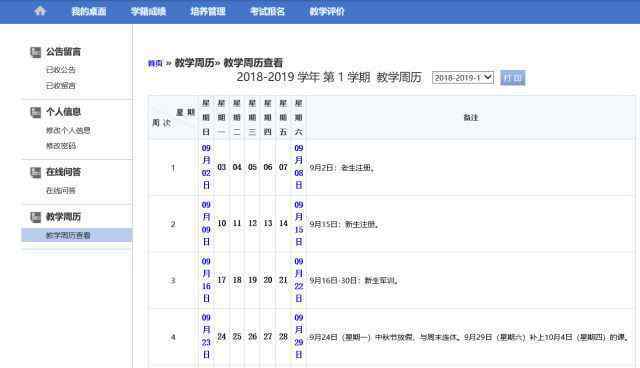The image size is (640, 368).
Task: Open the 在线问答 sub-item link
Action: [x=60, y=191]
